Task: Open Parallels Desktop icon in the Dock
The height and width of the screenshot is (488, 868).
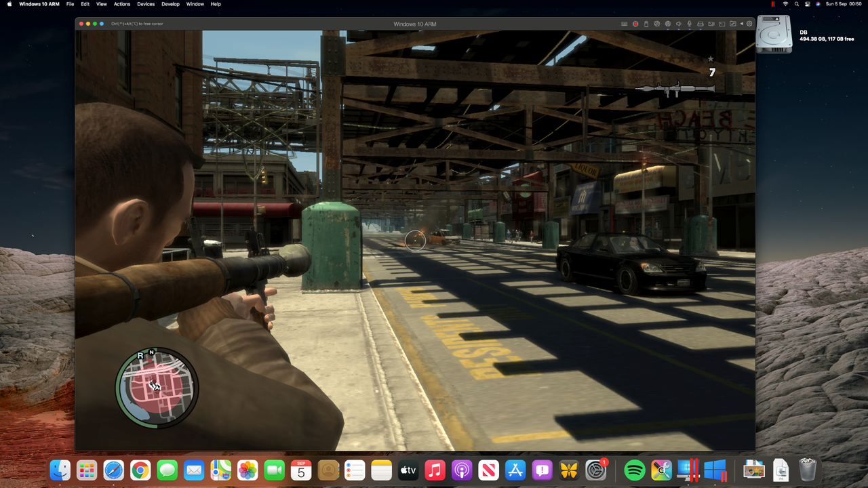Action: click(688, 470)
